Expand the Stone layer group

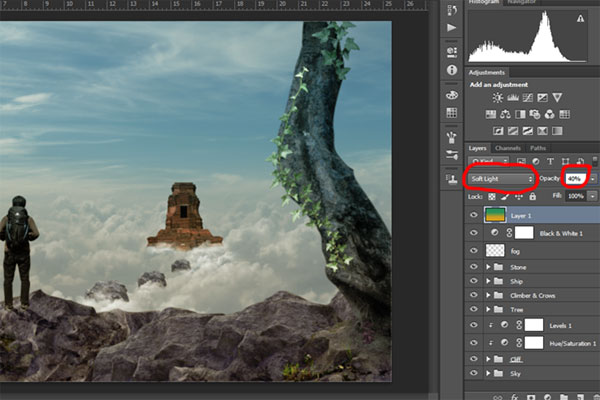tap(488, 268)
